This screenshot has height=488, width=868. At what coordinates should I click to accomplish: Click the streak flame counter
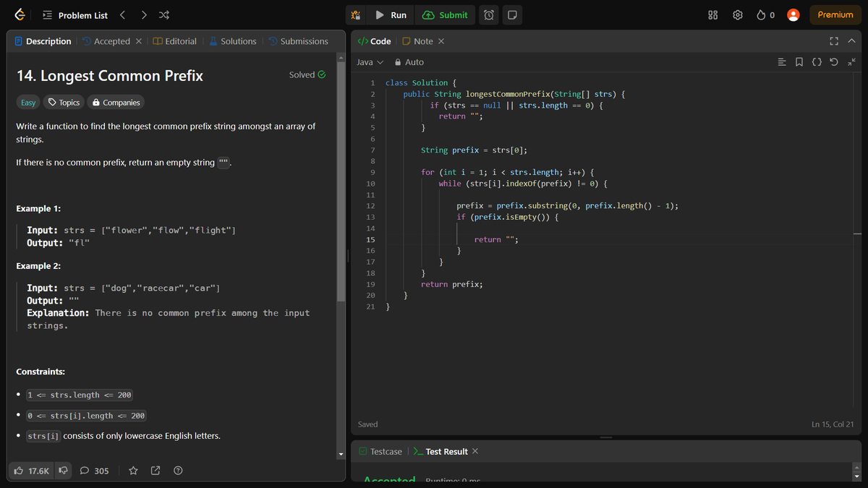[766, 15]
